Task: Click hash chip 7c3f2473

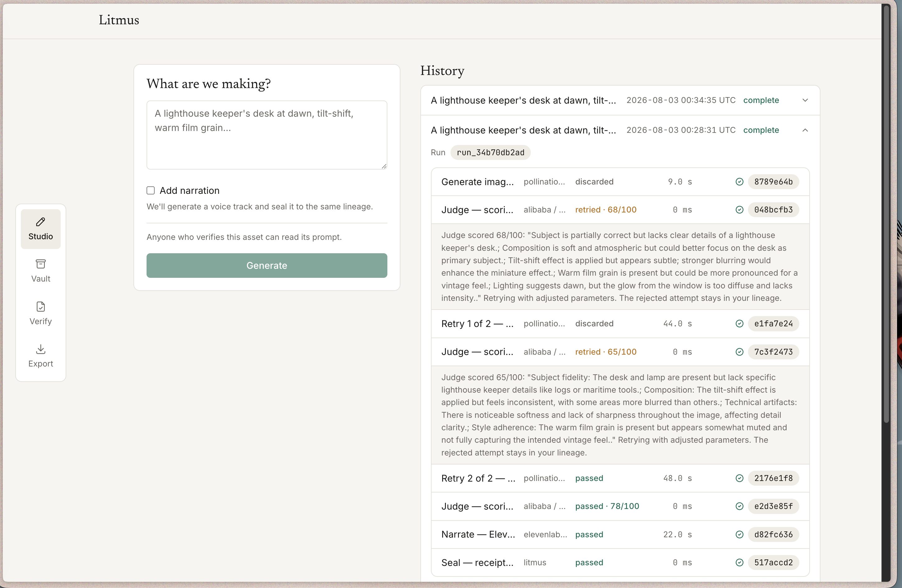Action: pyautogui.click(x=773, y=352)
